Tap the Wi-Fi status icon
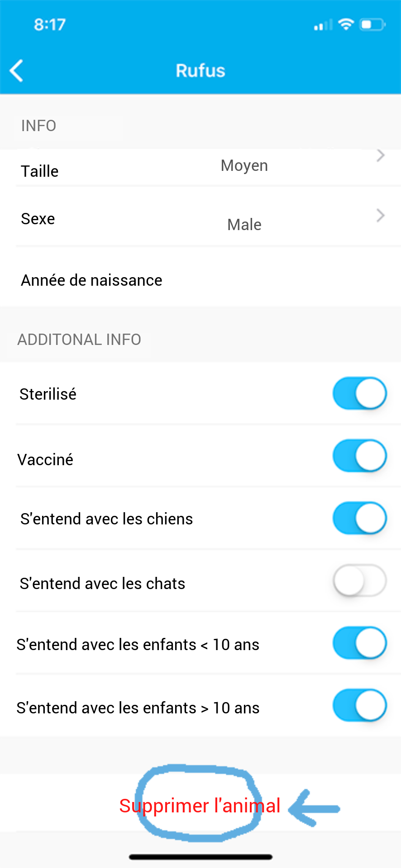Image resolution: width=401 pixels, height=868 pixels. pos(346,24)
